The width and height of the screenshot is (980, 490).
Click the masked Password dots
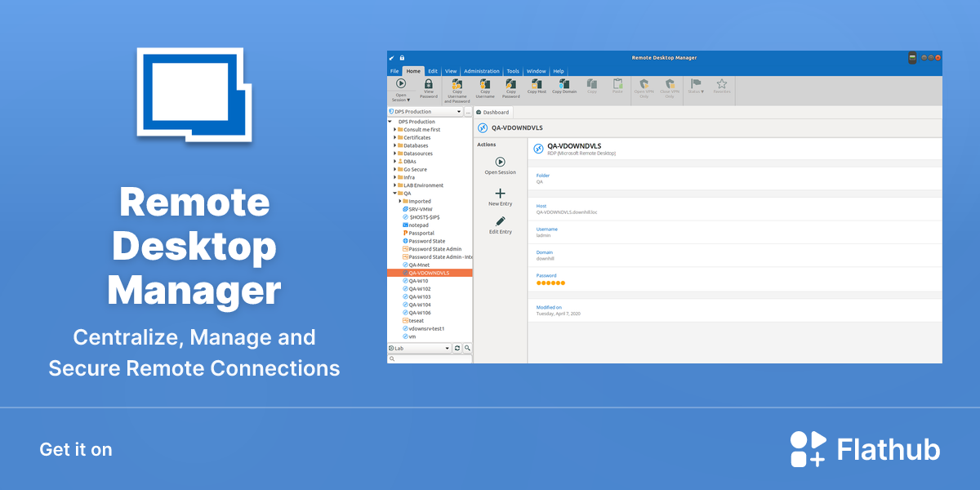550,283
